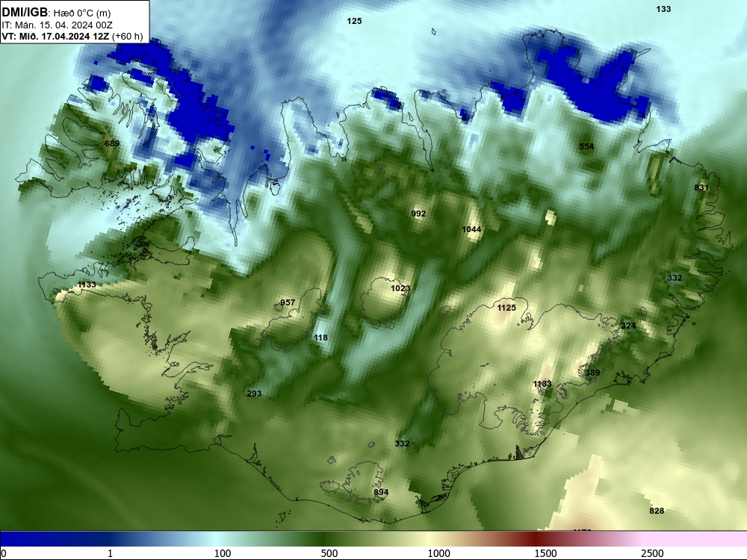Click the map value 1023
This screenshot has height=560, width=747.
tap(400, 288)
